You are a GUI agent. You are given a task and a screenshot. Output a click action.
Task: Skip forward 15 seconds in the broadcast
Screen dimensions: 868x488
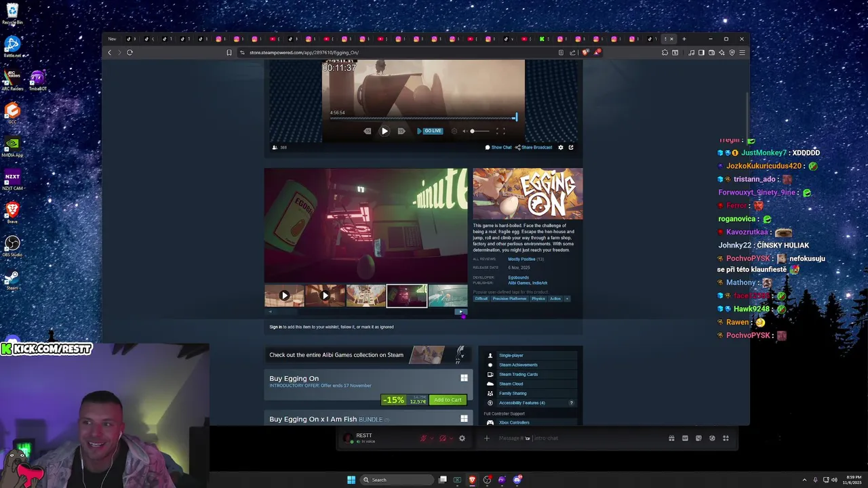pyautogui.click(x=401, y=131)
